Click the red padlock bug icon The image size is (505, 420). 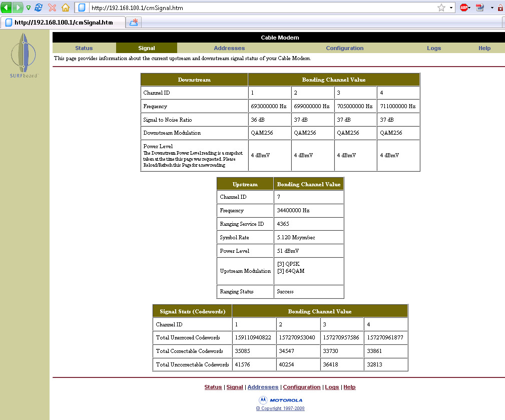coord(500,8)
